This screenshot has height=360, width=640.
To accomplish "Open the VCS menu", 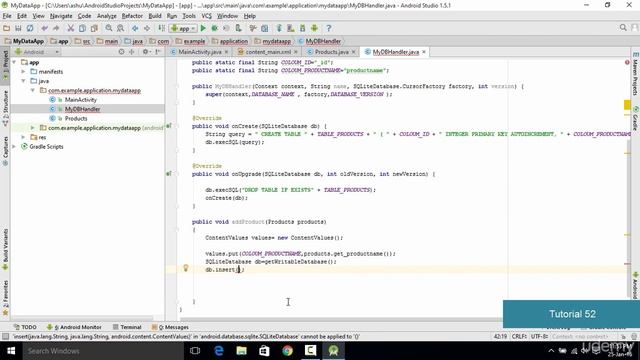I will [x=207, y=16].
